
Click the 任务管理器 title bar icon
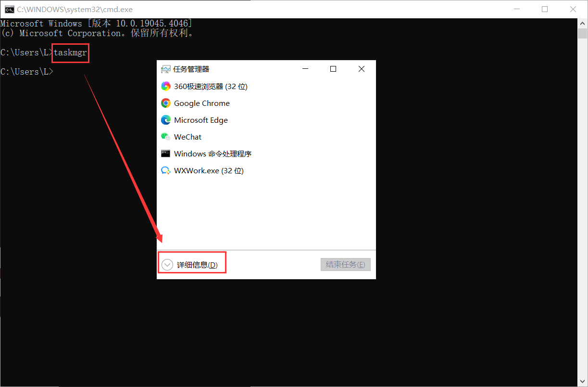coord(166,69)
